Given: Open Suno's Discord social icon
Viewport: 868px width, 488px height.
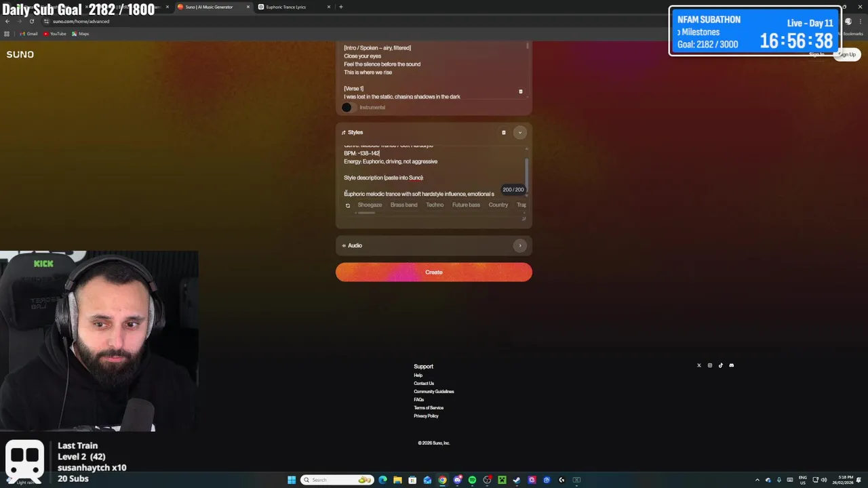Looking at the screenshot, I should coord(731,365).
